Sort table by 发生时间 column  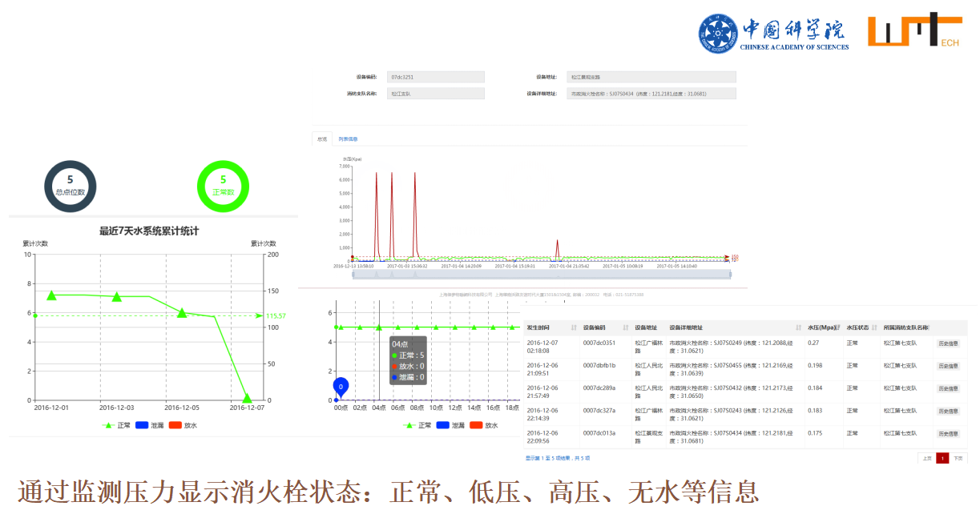point(574,327)
